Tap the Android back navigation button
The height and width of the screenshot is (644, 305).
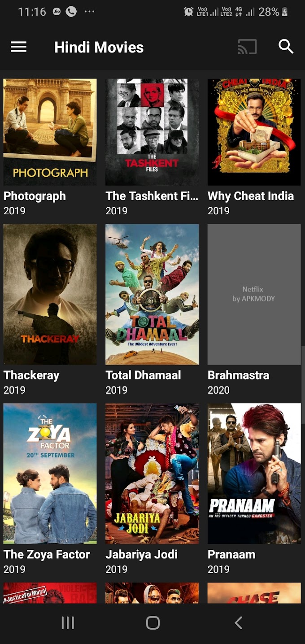point(239,622)
